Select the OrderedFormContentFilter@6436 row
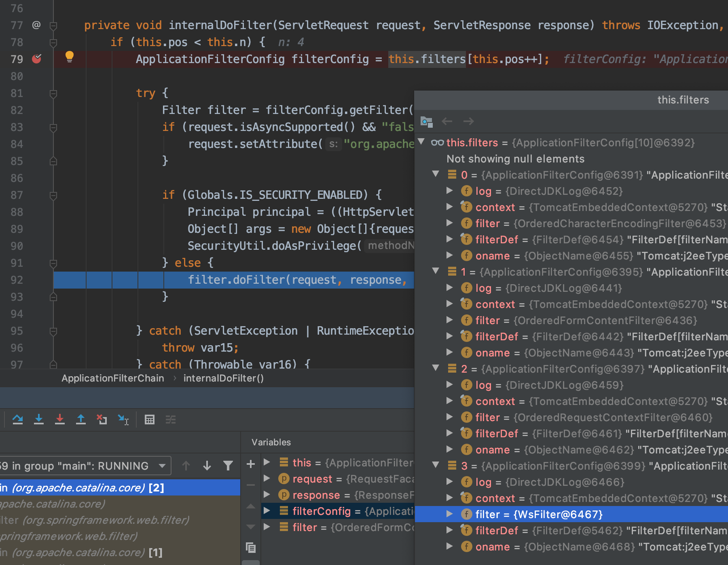 571,320
